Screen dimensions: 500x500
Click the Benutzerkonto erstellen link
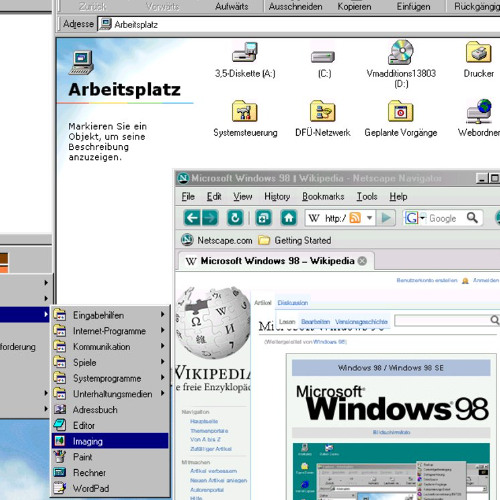tap(427, 280)
